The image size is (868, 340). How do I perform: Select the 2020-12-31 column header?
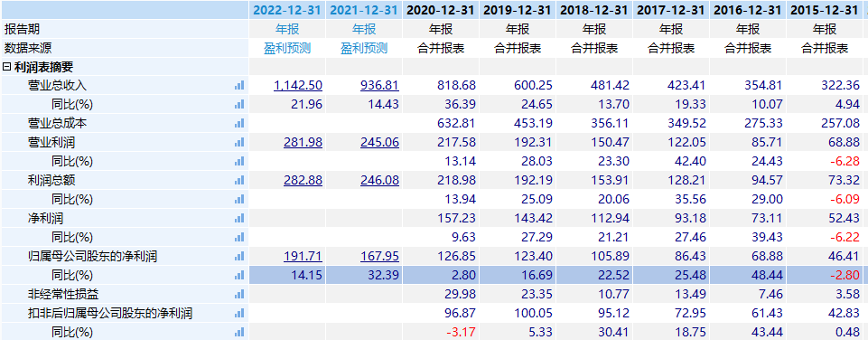[x=441, y=10]
